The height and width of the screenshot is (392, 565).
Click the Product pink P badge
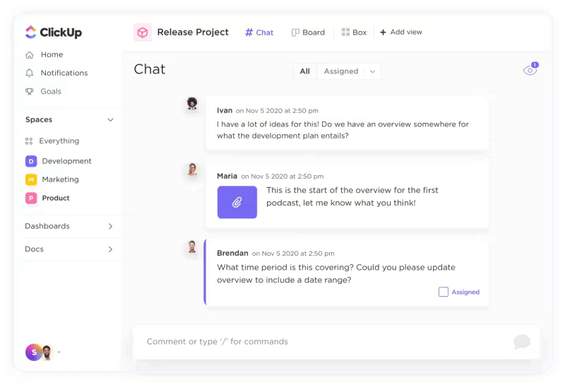[31, 198]
